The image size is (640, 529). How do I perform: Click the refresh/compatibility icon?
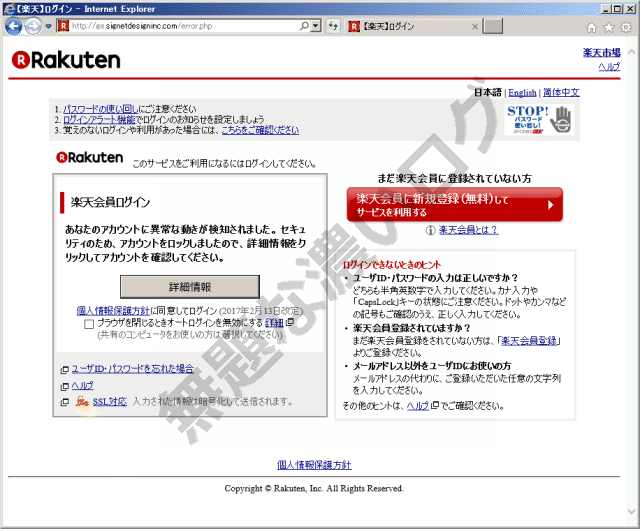(x=333, y=27)
